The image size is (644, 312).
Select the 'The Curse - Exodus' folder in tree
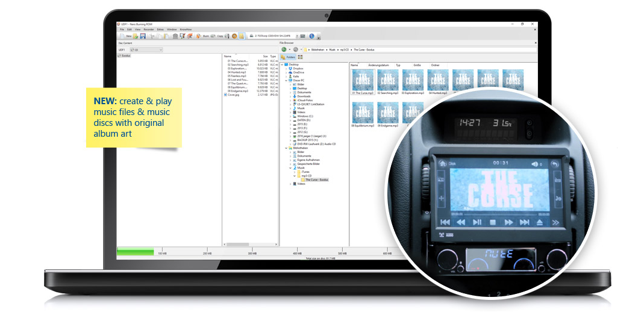[316, 179]
